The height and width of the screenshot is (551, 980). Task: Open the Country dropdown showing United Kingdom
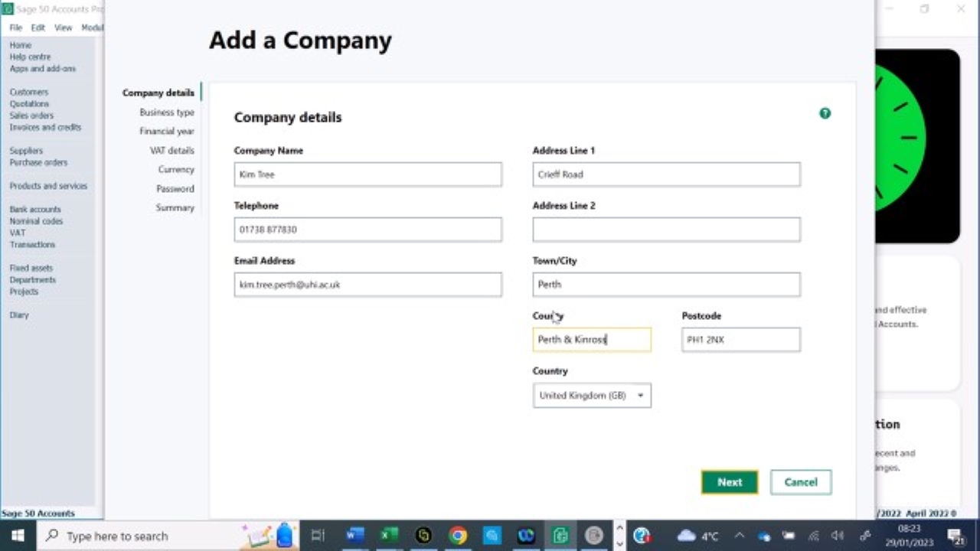tap(591, 395)
